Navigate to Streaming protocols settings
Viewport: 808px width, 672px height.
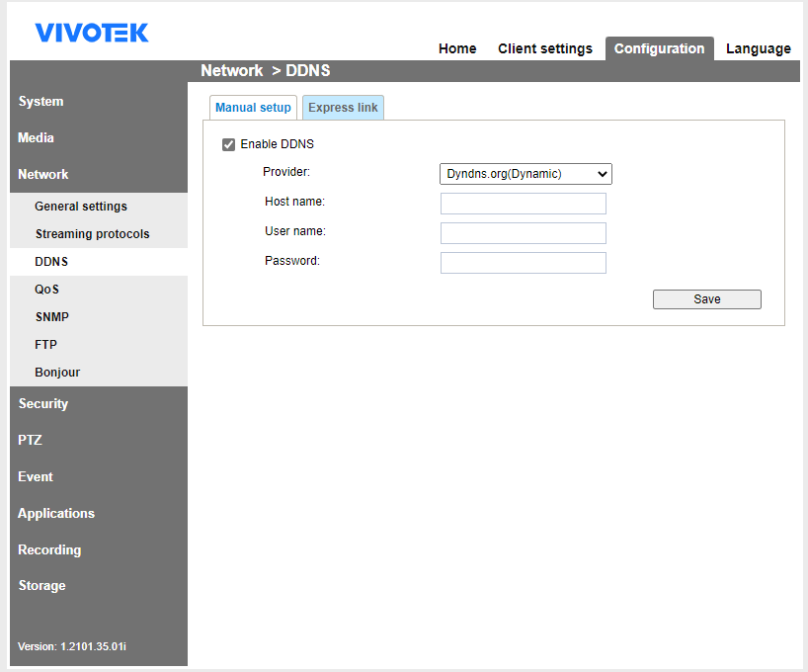pyautogui.click(x=93, y=234)
